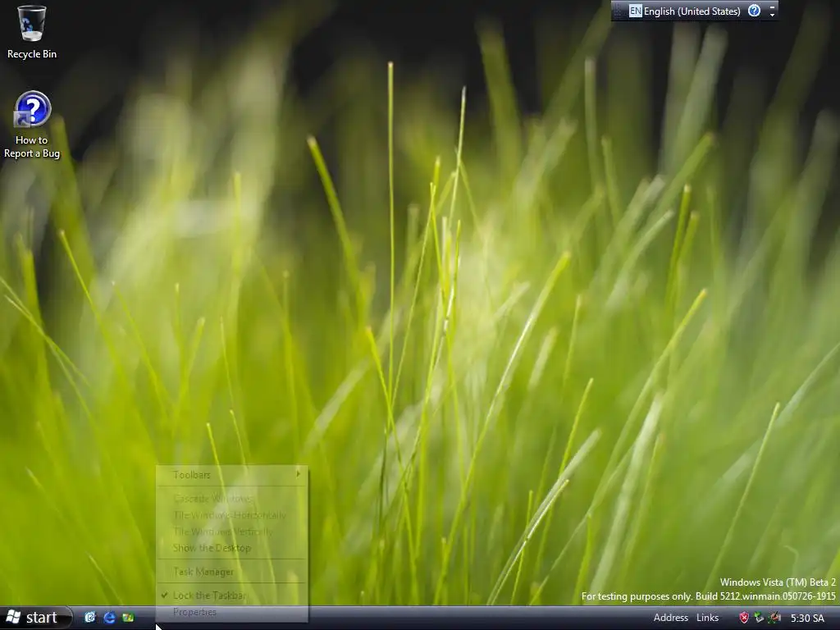The image size is (840, 630).
Task: Open the pen and tablet tray icon
Action: point(774,618)
